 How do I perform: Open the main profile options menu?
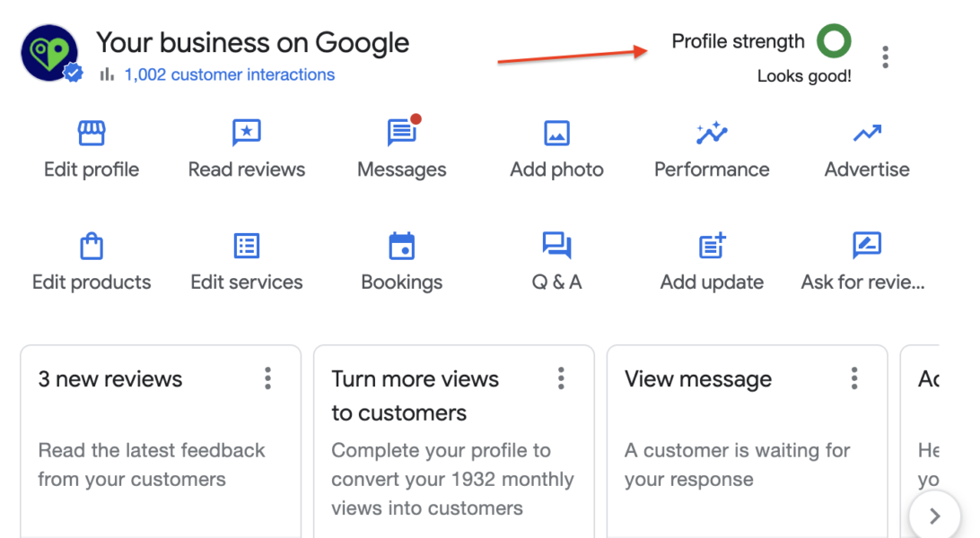(x=885, y=56)
